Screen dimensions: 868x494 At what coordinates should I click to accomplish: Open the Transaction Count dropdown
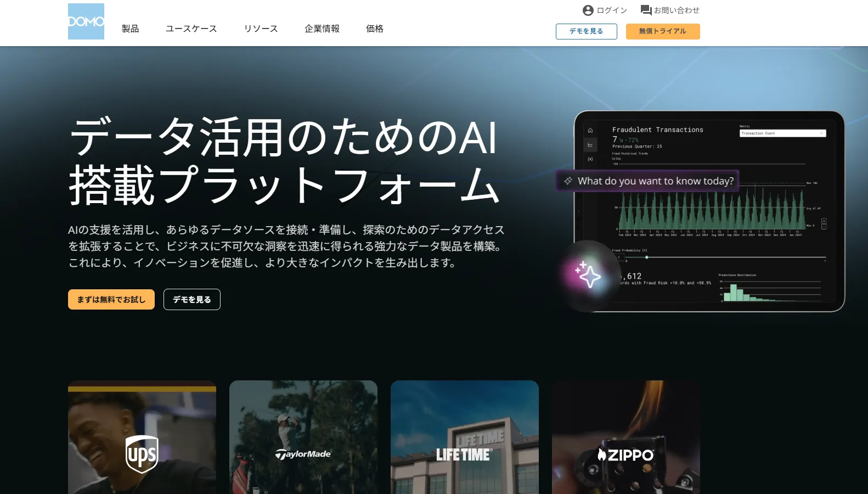(782, 133)
